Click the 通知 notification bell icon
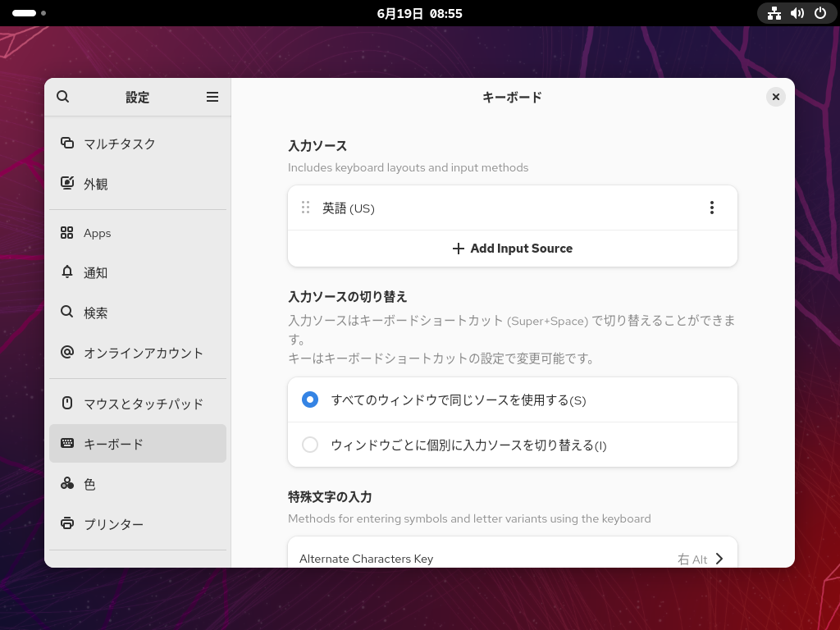 pyautogui.click(x=67, y=272)
